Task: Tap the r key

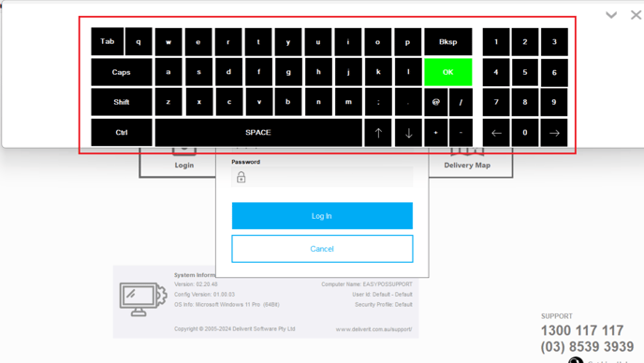Action: tap(228, 42)
